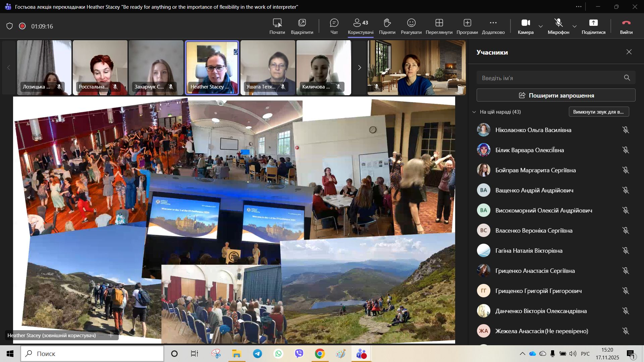
Task: Click the Share (Поділитися) screen icon
Action: [x=593, y=23]
